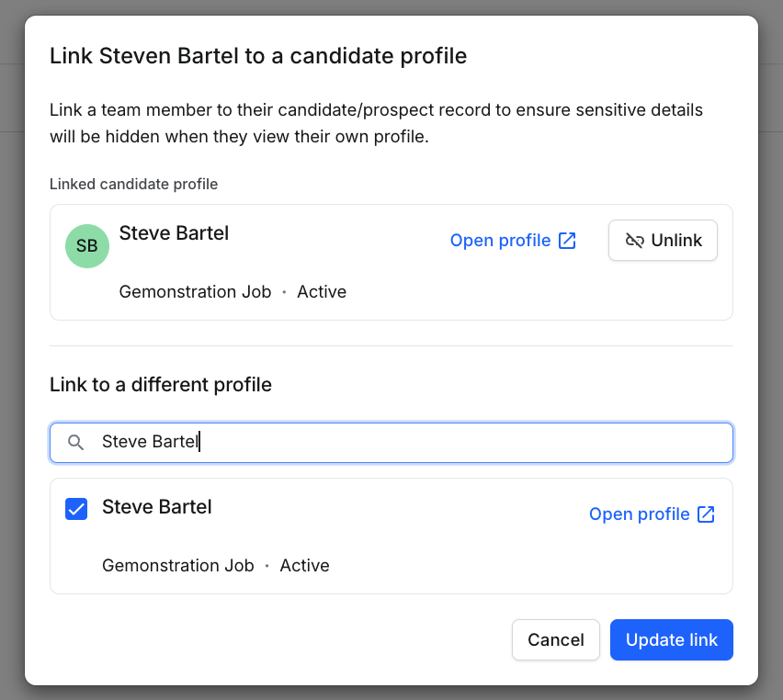Open profile link in linked candidate card
Viewport: 783px width, 700px height.
(513, 241)
